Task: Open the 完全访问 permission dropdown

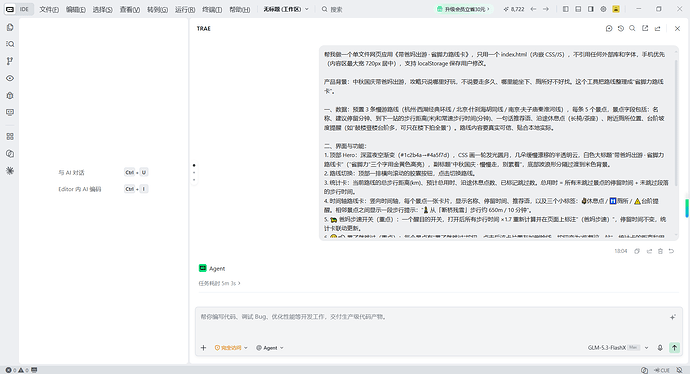Action: [x=231, y=348]
